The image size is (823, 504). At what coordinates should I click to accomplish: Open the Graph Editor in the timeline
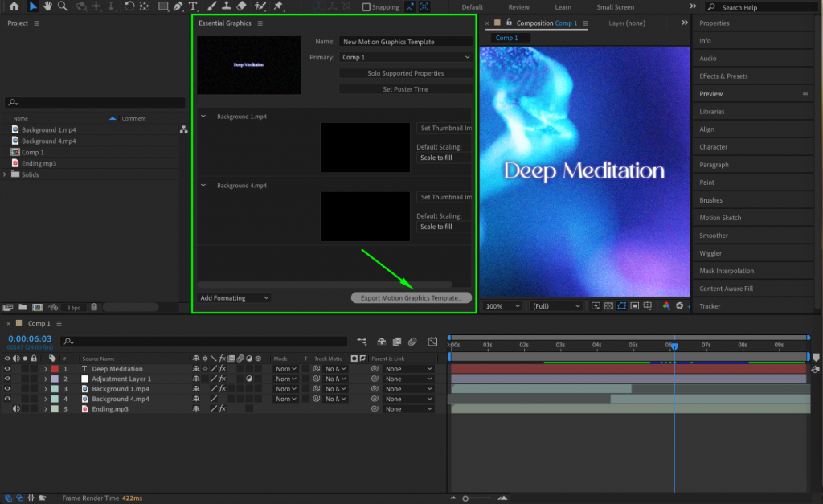click(x=431, y=340)
